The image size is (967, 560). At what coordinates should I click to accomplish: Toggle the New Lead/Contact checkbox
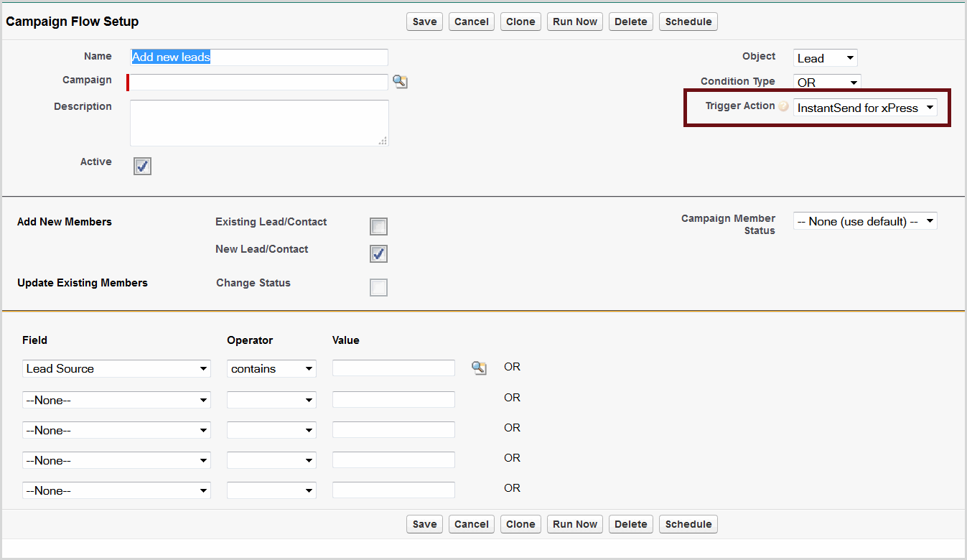tap(378, 253)
